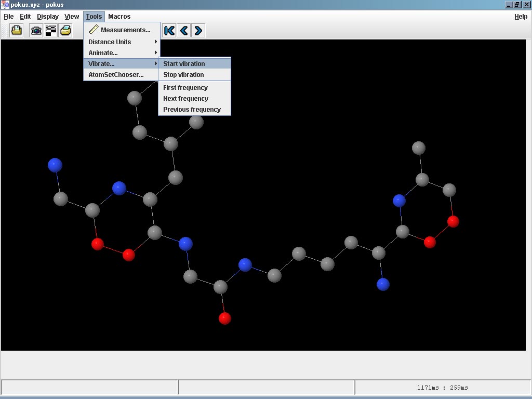Close the open Tools menu
This screenshot has height=399, width=532.
pyautogui.click(x=94, y=16)
